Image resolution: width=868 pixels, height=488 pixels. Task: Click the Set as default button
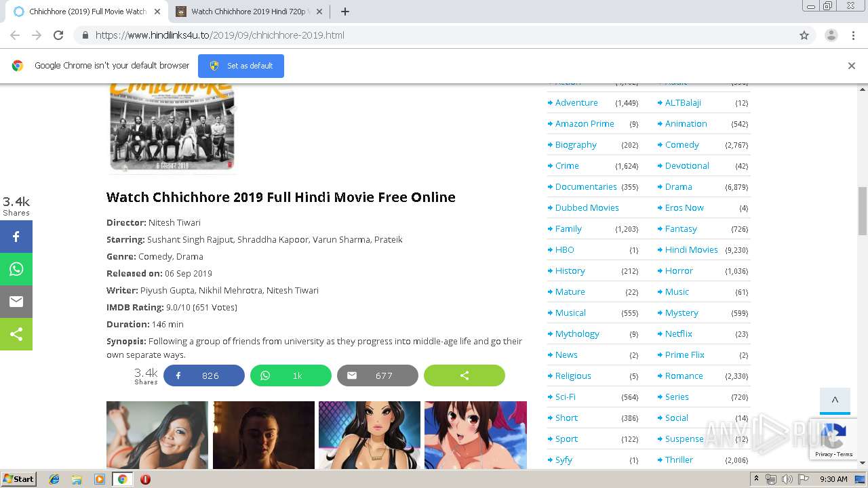pyautogui.click(x=241, y=66)
